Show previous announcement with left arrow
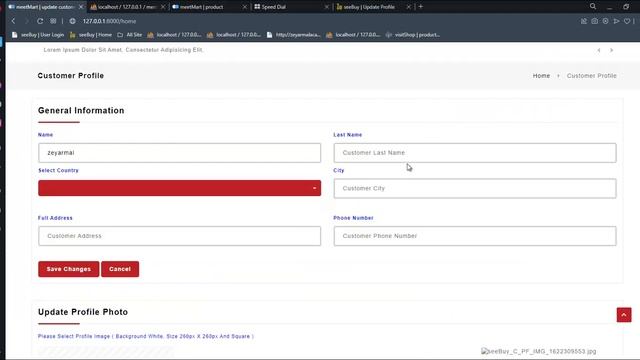The height and width of the screenshot is (360, 640). tap(599, 50)
